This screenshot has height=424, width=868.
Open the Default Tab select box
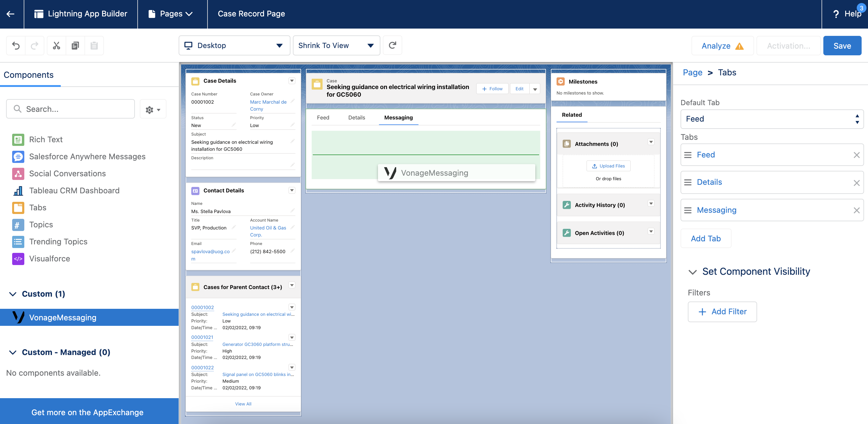772,119
